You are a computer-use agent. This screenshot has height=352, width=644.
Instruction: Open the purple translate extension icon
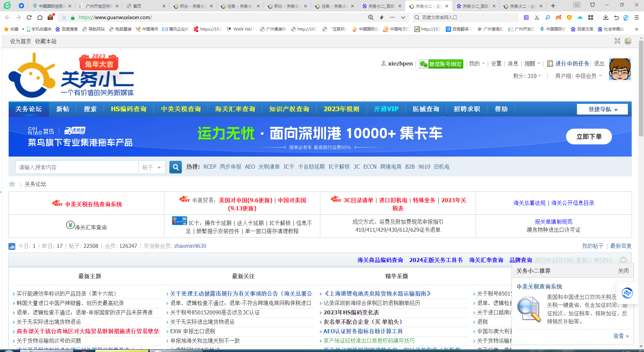(x=526, y=17)
